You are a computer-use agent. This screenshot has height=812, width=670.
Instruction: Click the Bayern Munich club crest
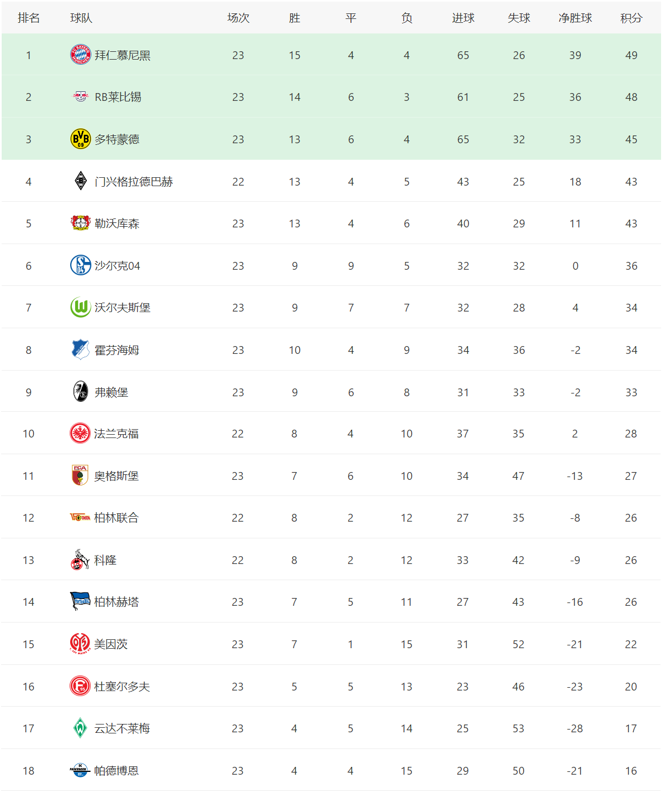point(80,55)
